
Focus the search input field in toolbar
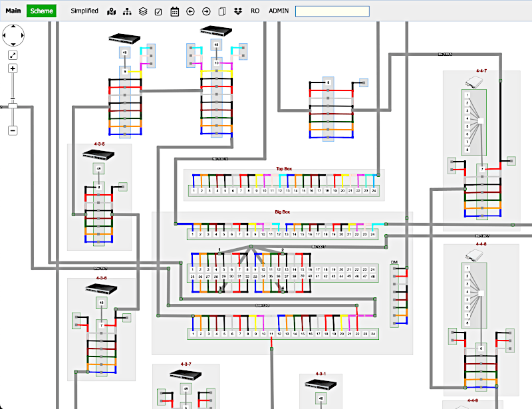332,11
